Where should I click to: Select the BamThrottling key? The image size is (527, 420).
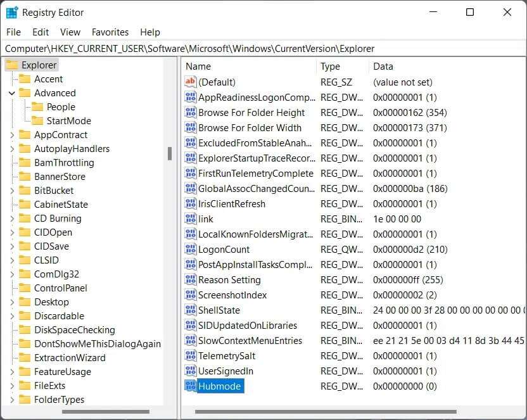pos(64,163)
